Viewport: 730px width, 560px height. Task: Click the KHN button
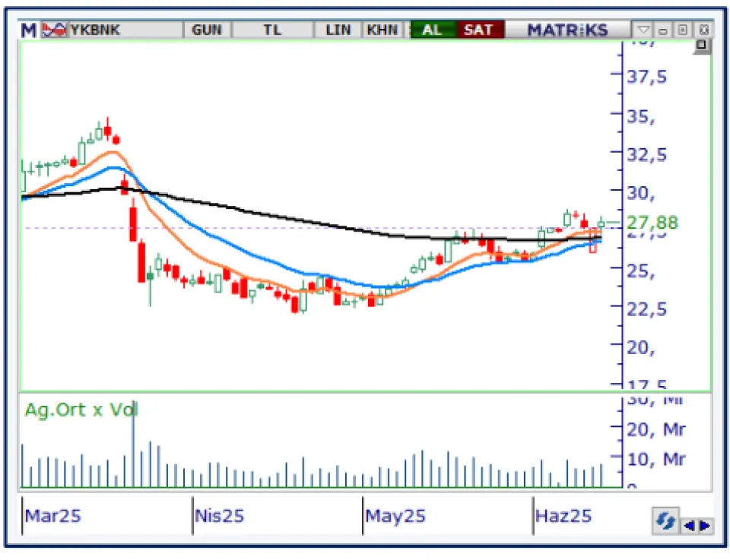tap(382, 30)
